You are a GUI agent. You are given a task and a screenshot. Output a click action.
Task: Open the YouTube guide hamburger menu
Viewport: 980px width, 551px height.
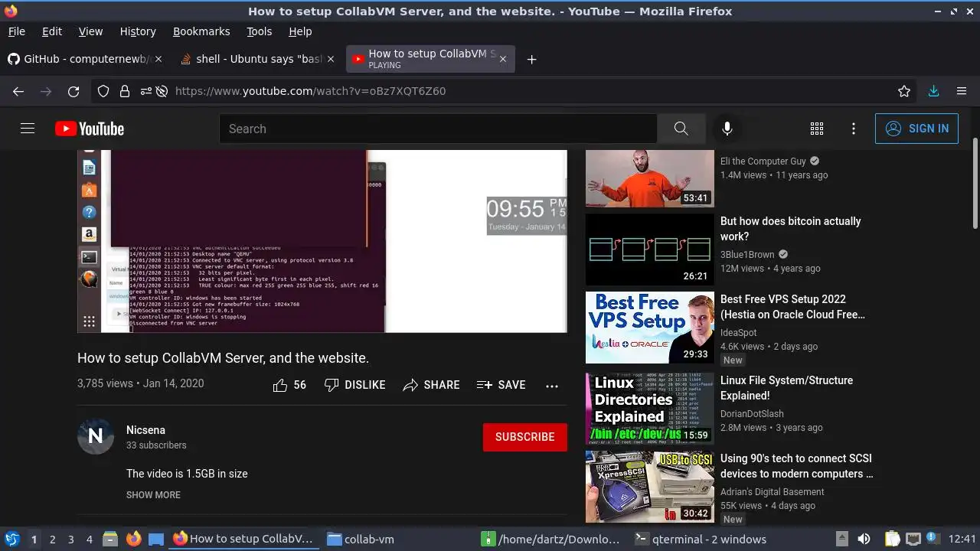[28, 129]
